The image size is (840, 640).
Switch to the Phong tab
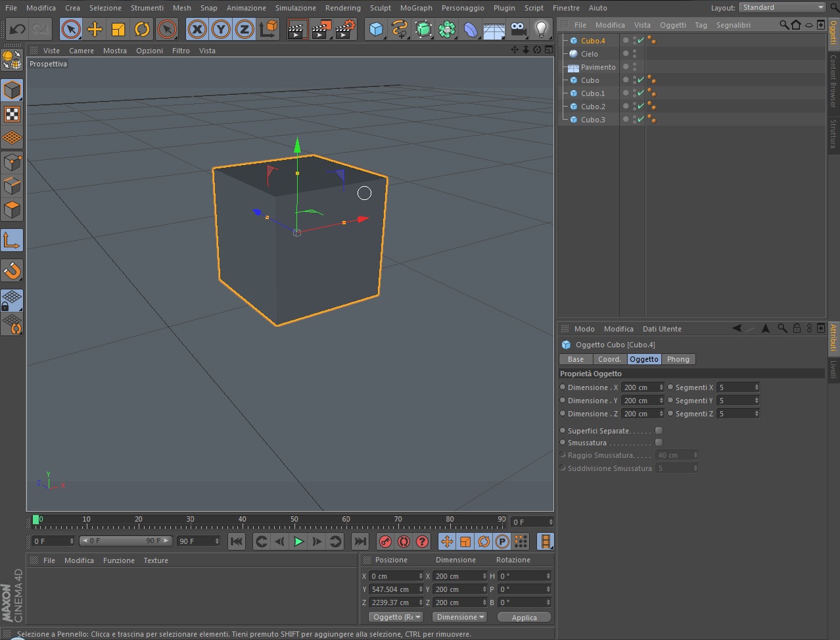coord(678,359)
